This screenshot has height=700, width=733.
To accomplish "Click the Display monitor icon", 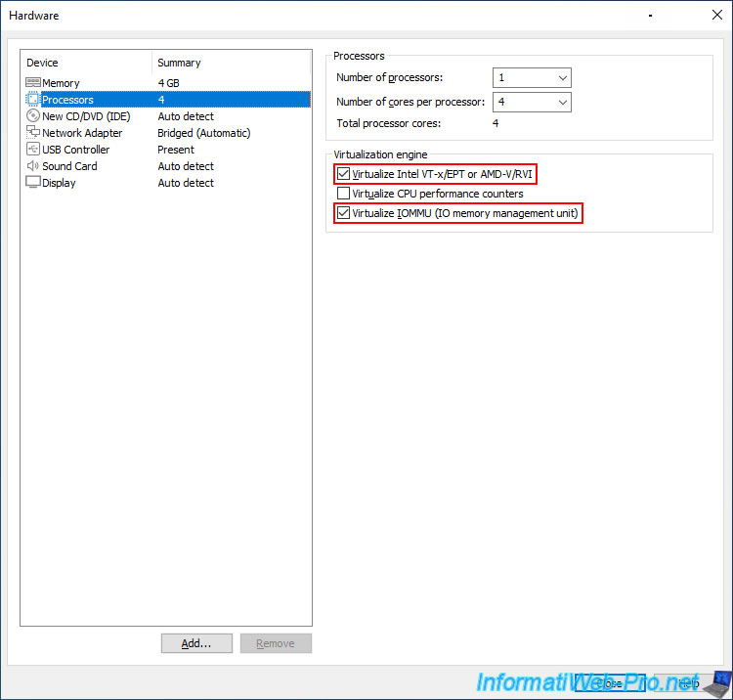I will tap(33, 183).
